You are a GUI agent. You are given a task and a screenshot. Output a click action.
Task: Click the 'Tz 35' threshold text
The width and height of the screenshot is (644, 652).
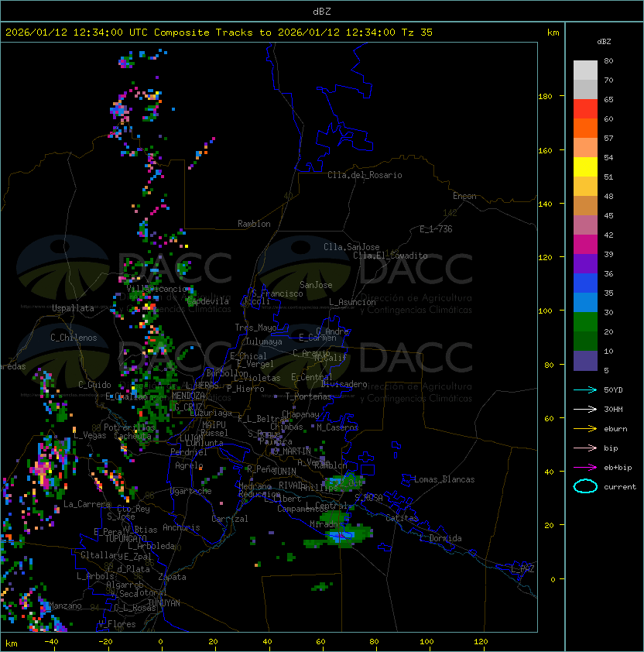point(417,33)
